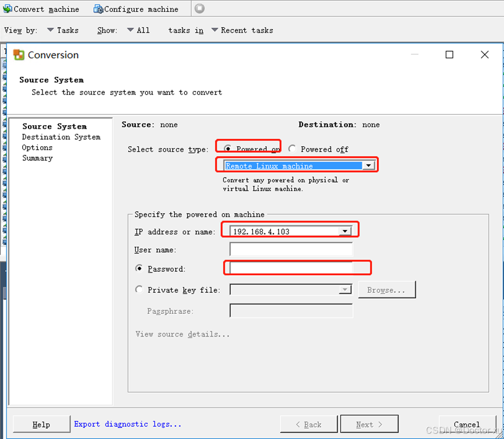This screenshot has height=439, width=504.
Task: Click the Cancel button
Action: tap(467, 424)
